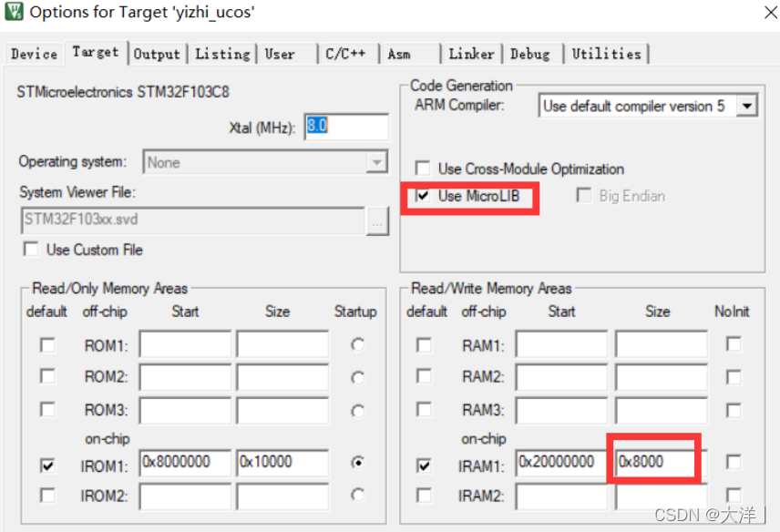Viewport: 780px width, 532px height.
Task: Select the ROM2 Startup radio button
Action: 357,377
